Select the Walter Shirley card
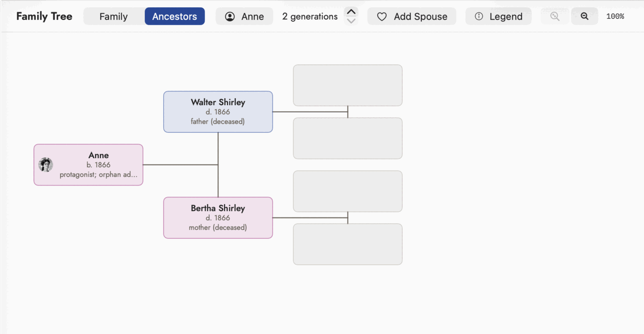 pos(218,112)
